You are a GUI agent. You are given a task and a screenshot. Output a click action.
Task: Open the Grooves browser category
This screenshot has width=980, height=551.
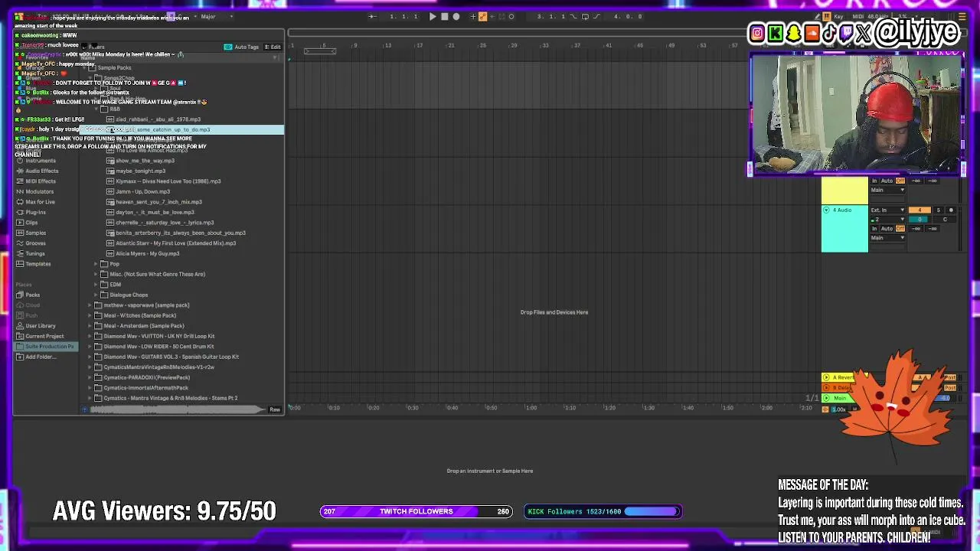(x=35, y=243)
